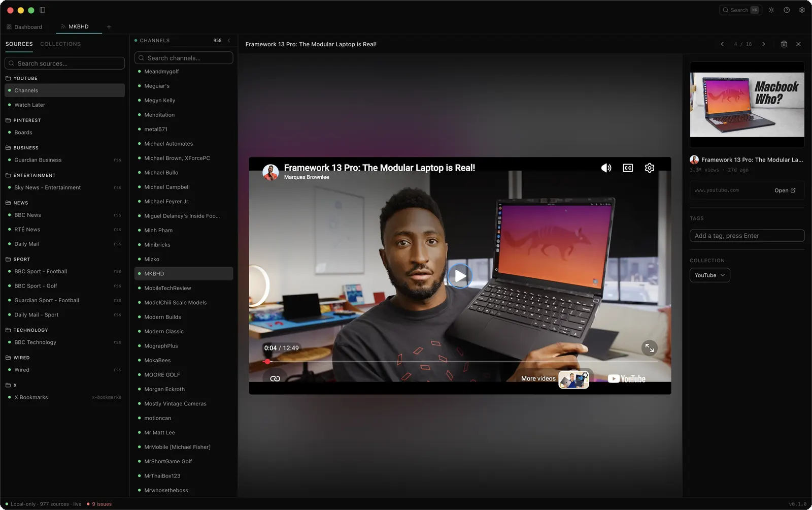812x510 pixels.
Task: Enter fullscreen with expand icon
Action: click(650, 348)
